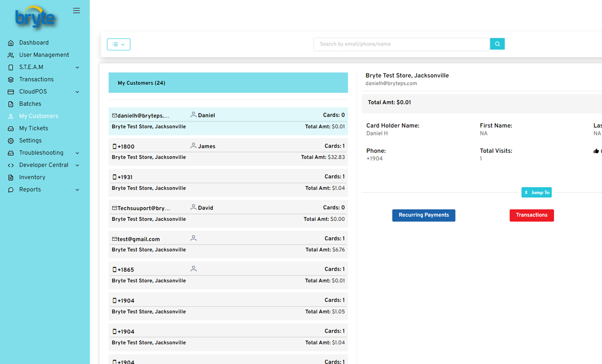Expand the Troubleshooting submenu chevron
This screenshot has width=602, height=364.
[x=77, y=153]
